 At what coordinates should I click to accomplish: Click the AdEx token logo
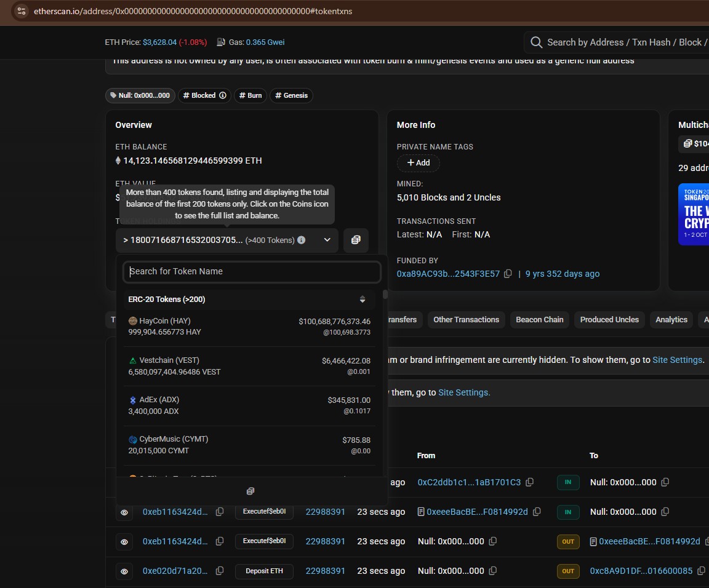coord(132,400)
